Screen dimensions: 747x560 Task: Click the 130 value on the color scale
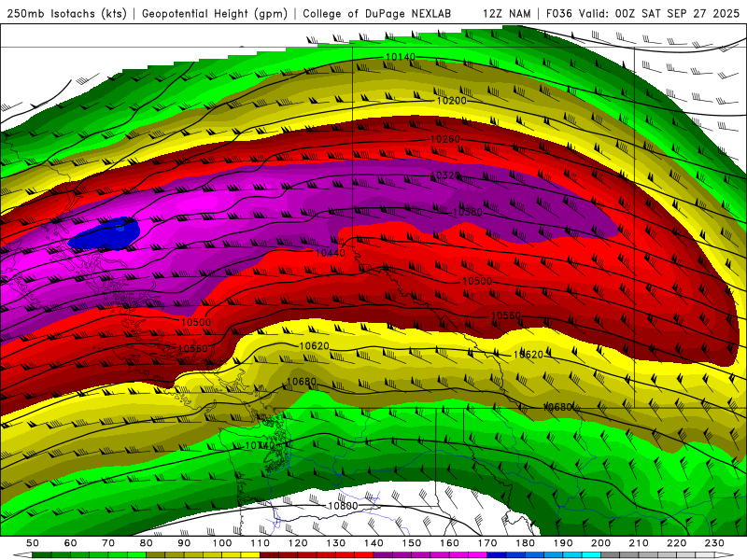(335, 543)
